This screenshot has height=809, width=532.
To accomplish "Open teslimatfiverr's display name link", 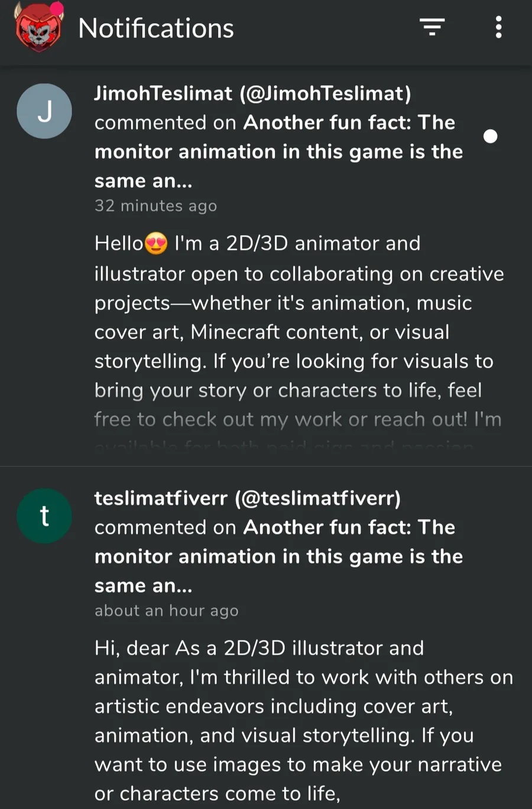I will tap(161, 499).
